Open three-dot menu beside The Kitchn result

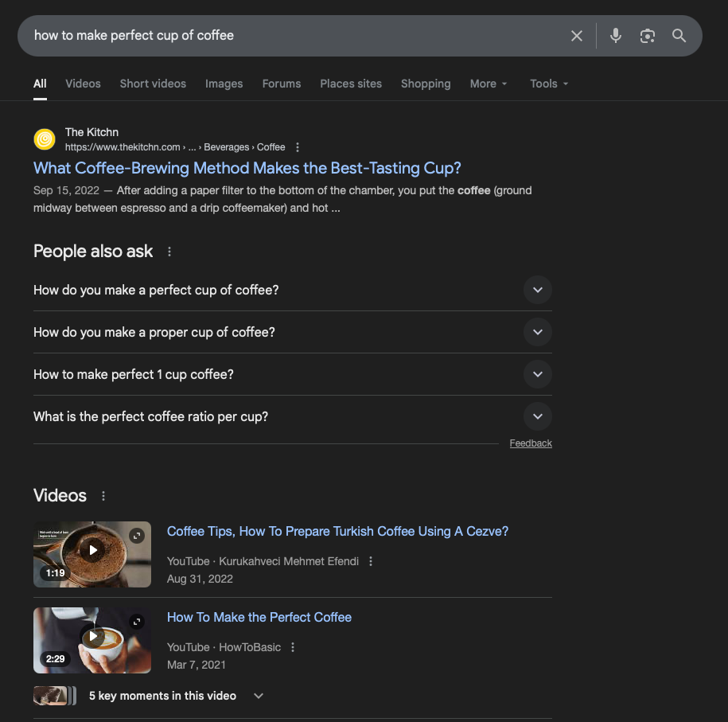point(298,147)
